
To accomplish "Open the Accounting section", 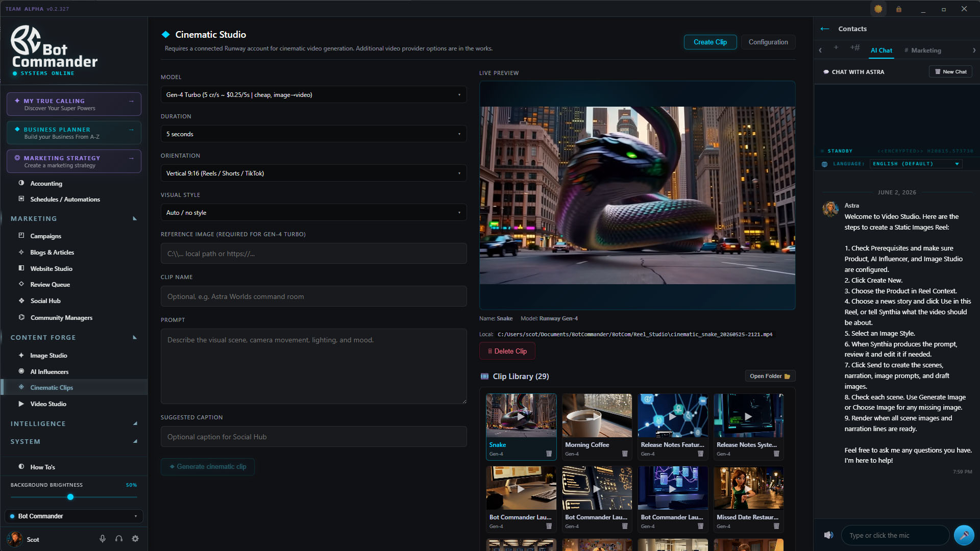I will click(x=46, y=183).
